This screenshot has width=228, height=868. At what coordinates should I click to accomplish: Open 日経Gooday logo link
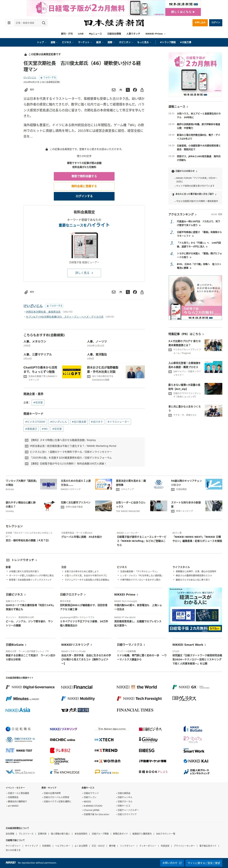tap(148, 740)
